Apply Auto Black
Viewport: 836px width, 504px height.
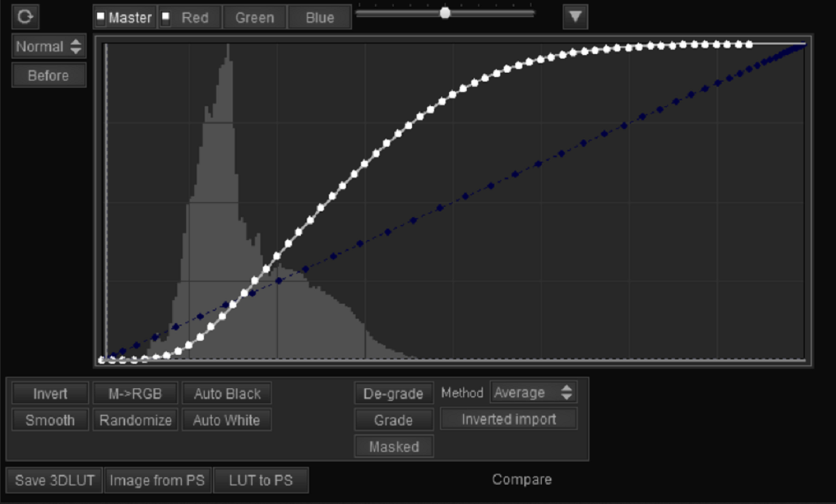[x=227, y=394]
